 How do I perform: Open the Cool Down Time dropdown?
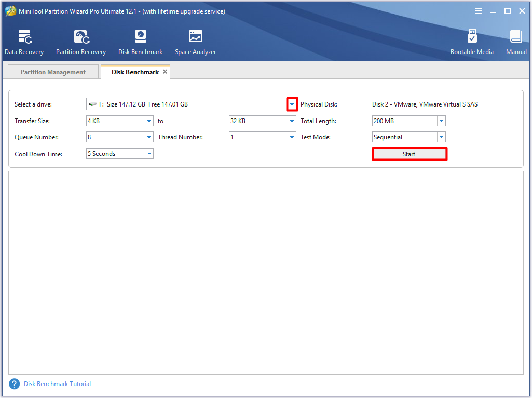coord(149,153)
